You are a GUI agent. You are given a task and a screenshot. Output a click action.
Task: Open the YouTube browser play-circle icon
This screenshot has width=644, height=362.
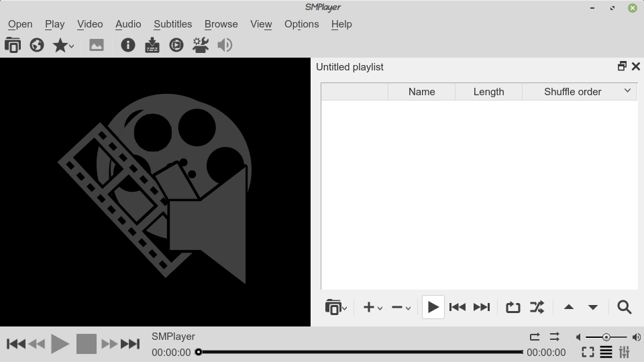click(176, 45)
